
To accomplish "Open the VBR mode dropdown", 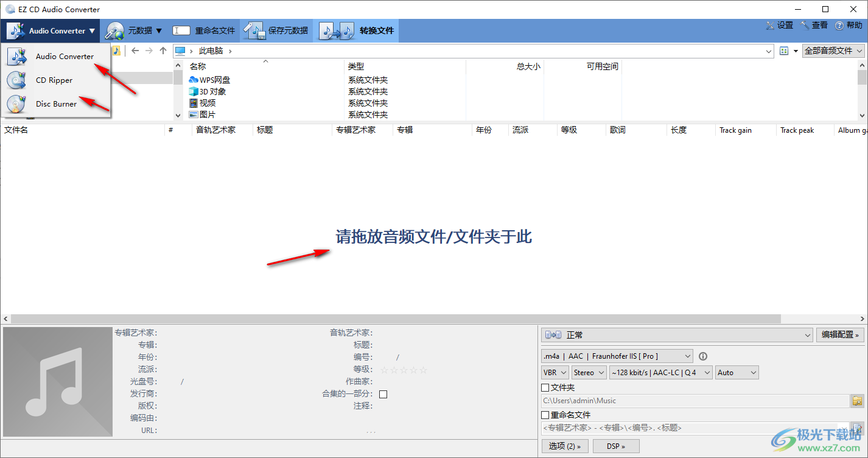I will pos(555,372).
